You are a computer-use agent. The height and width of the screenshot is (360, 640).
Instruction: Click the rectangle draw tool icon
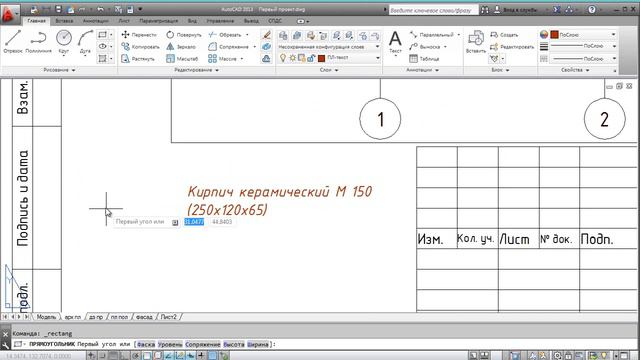click(102, 35)
